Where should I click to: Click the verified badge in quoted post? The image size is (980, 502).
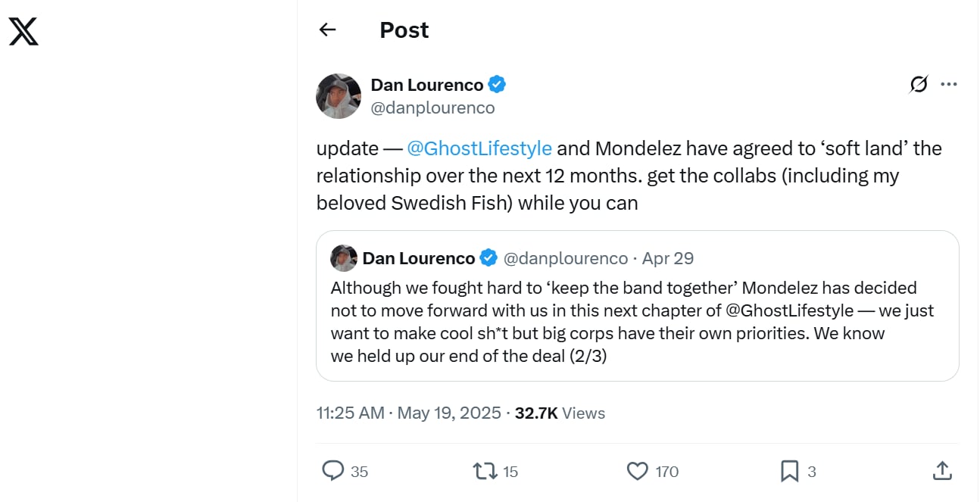pyautogui.click(x=488, y=258)
